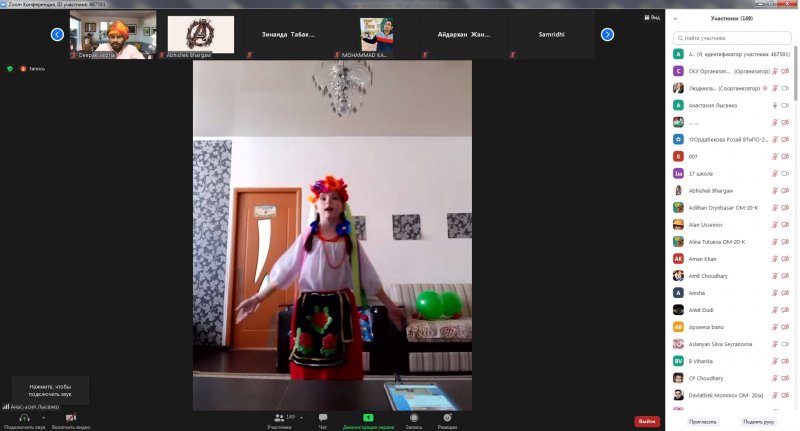800x431 pixels.
Task: Click muted mic icon for Apseena bano
Action: tap(775, 327)
